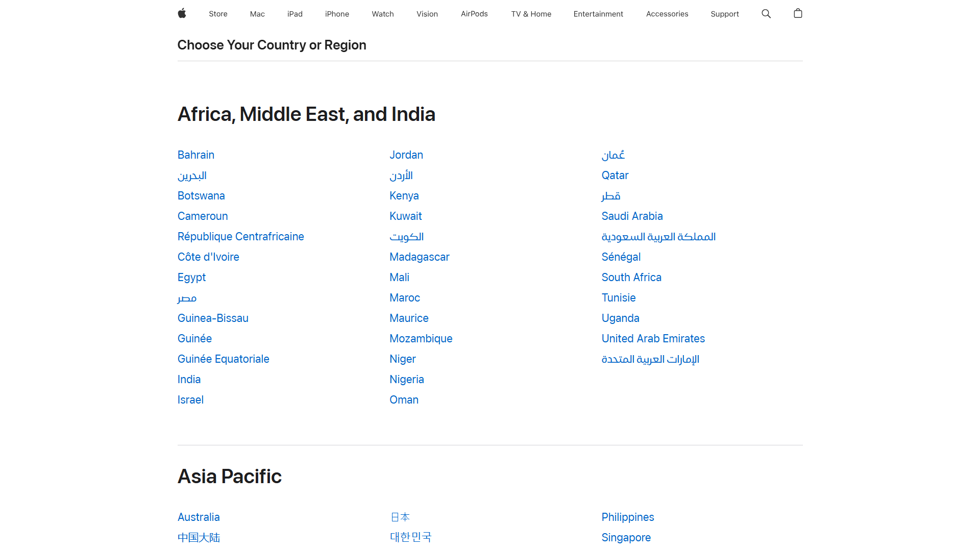Select Côte d'Ivoire link
The image size is (980, 551).
click(x=208, y=257)
